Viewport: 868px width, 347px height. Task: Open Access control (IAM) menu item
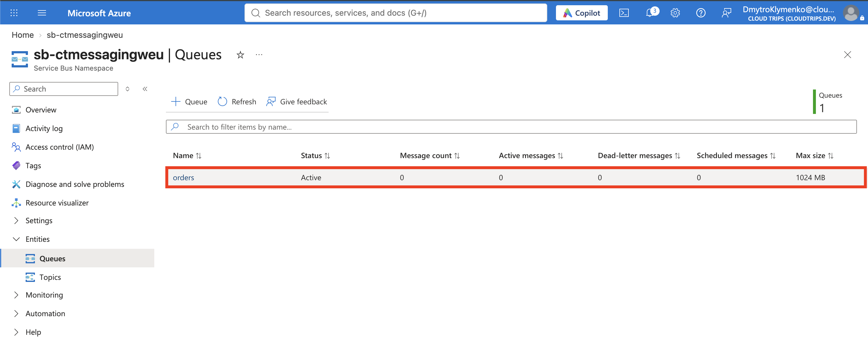click(59, 147)
